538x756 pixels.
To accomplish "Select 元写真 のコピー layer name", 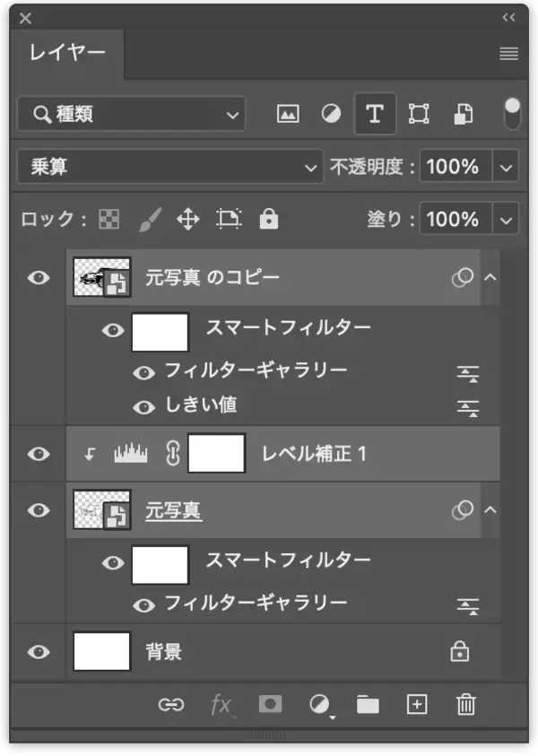I will tap(213, 277).
